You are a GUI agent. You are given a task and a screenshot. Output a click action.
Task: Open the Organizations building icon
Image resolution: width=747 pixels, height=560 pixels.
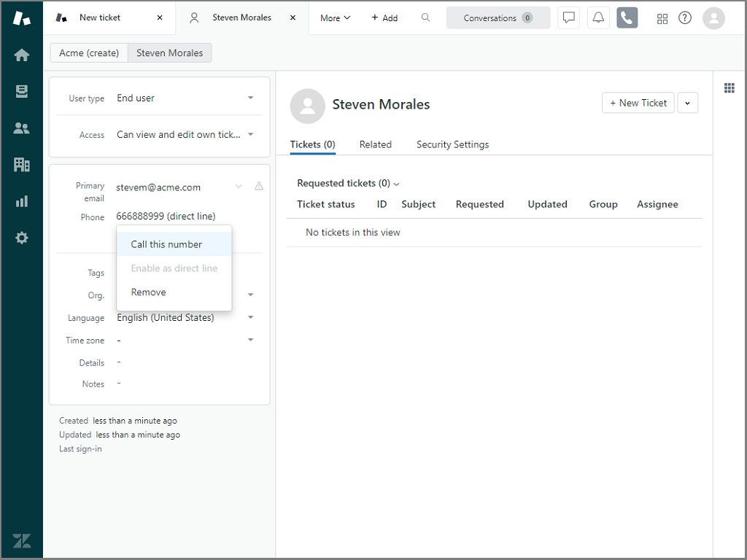pyautogui.click(x=21, y=164)
